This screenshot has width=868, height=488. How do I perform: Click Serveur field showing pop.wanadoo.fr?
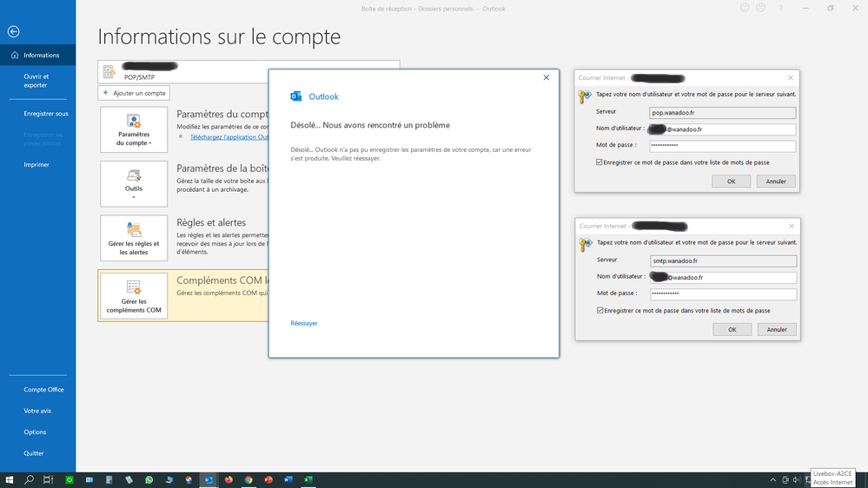point(722,112)
